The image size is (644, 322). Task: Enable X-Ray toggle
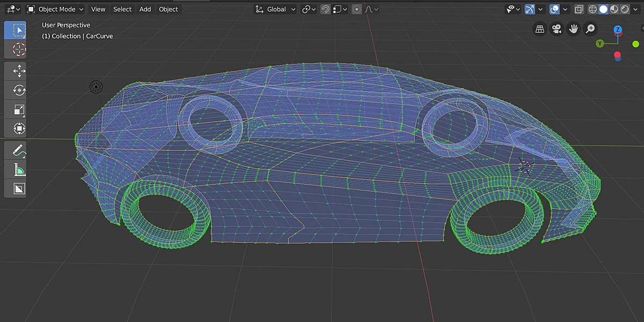pyautogui.click(x=579, y=9)
